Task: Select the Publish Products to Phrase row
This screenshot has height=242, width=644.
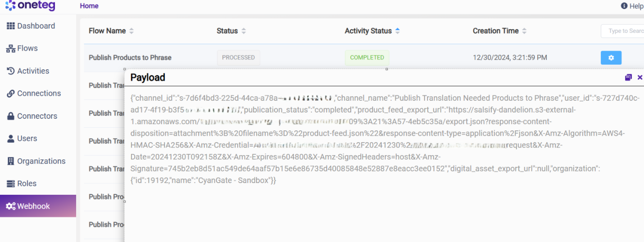Action: click(x=130, y=58)
